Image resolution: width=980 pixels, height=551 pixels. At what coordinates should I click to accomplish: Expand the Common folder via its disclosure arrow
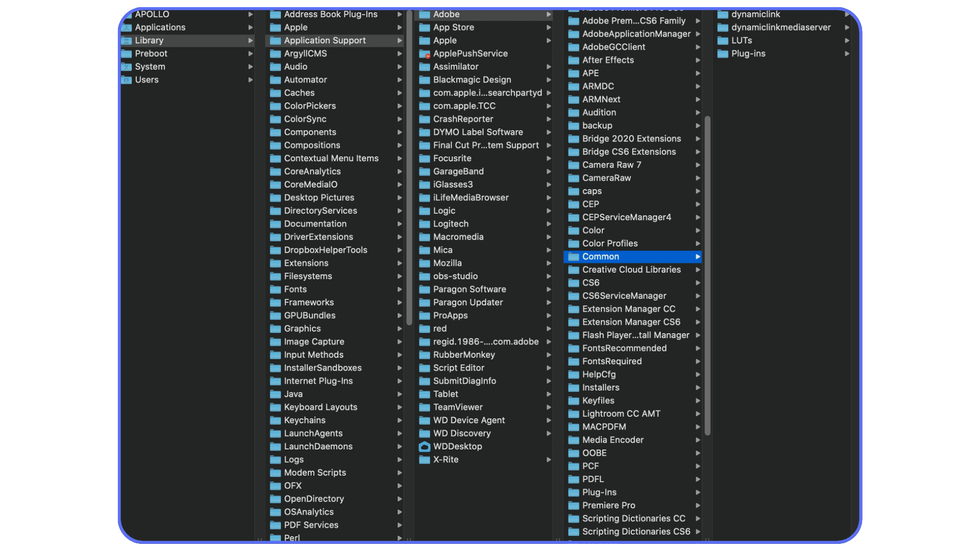[x=698, y=257]
